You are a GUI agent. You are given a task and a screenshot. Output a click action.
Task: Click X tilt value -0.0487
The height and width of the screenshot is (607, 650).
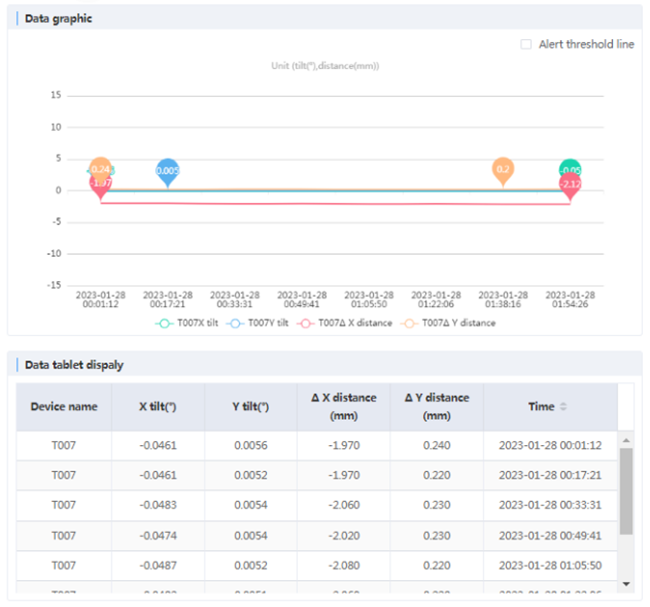point(158,566)
